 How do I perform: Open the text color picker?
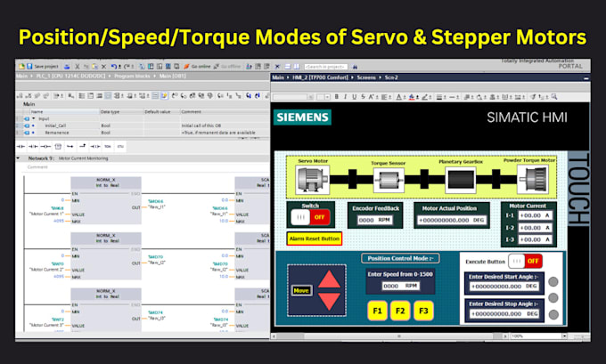pos(399,97)
